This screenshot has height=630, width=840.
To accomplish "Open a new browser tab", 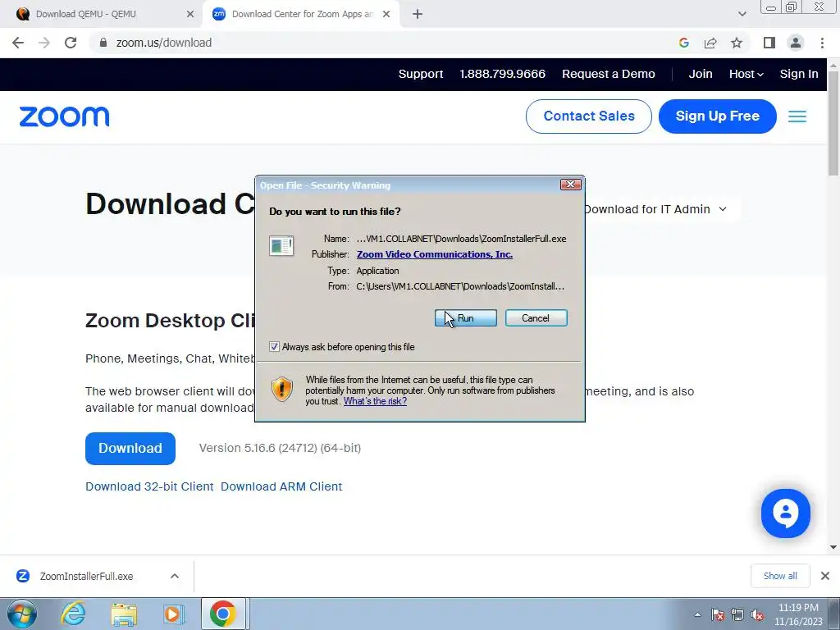I will (x=418, y=14).
